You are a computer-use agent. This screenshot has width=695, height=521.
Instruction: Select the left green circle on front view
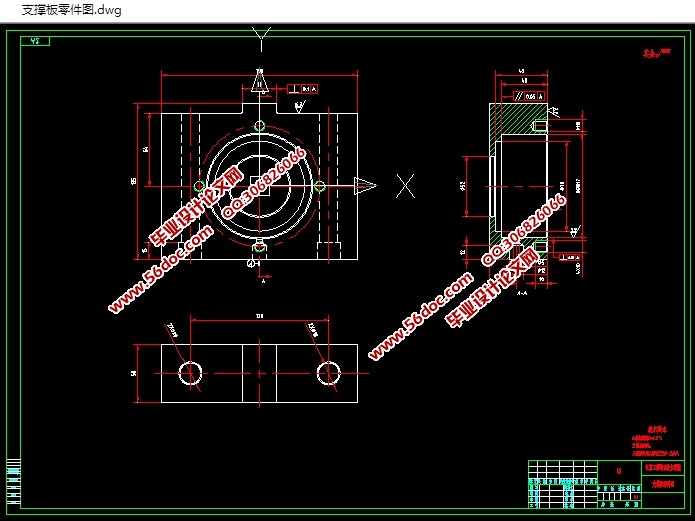click(x=199, y=186)
